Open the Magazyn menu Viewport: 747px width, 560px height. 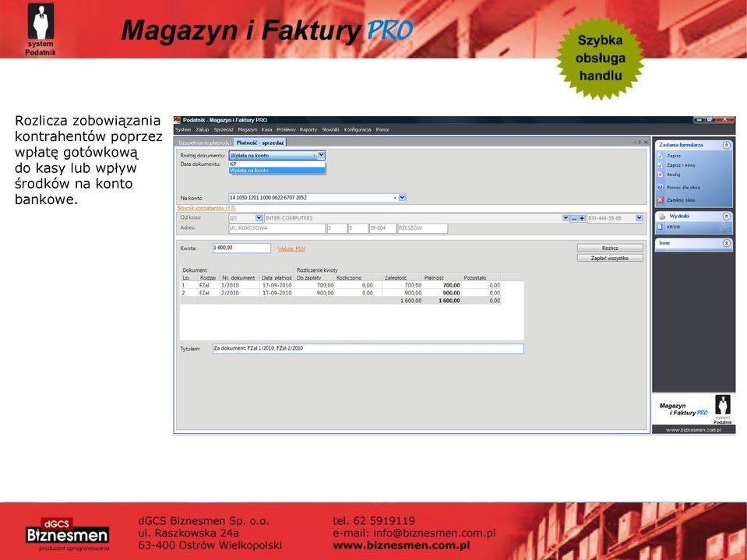click(247, 129)
